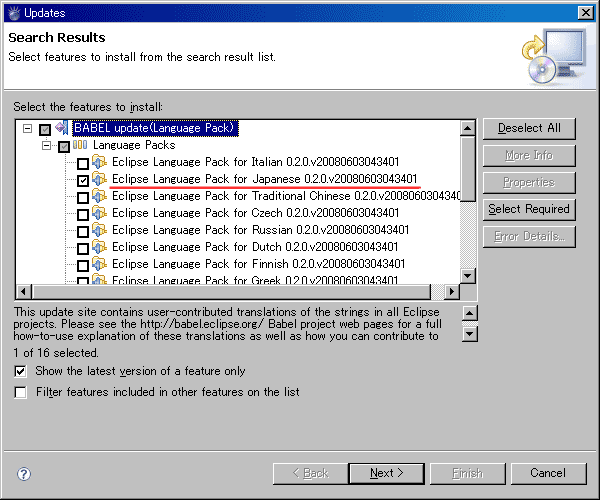Click the Czech language pack feature icon

point(99,213)
